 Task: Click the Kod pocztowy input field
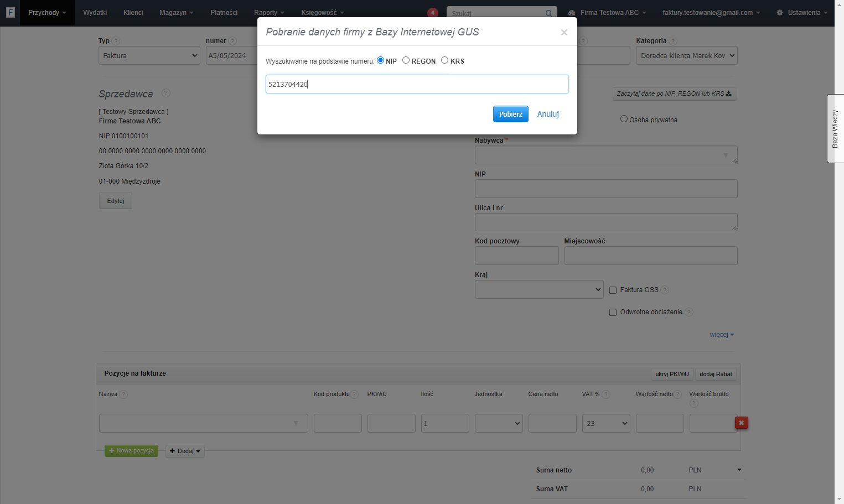point(517,256)
